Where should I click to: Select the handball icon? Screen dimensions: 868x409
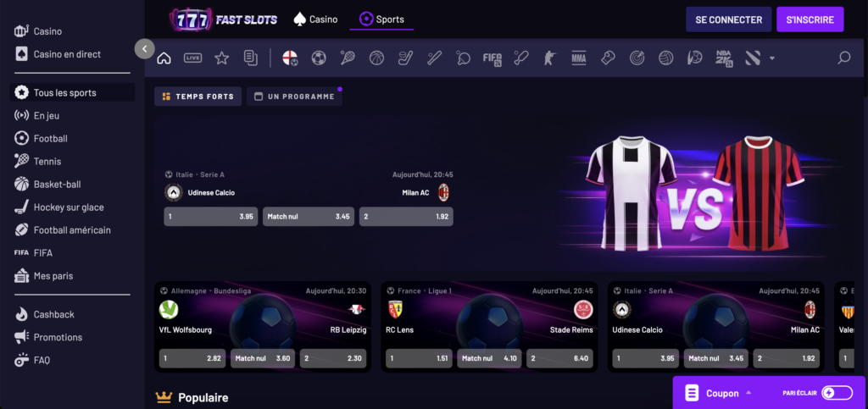[695, 58]
